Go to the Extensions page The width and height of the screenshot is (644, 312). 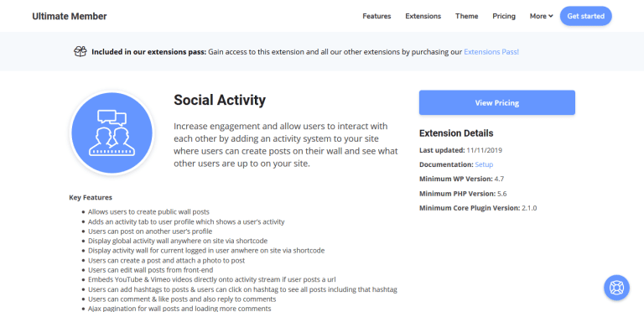(423, 16)
